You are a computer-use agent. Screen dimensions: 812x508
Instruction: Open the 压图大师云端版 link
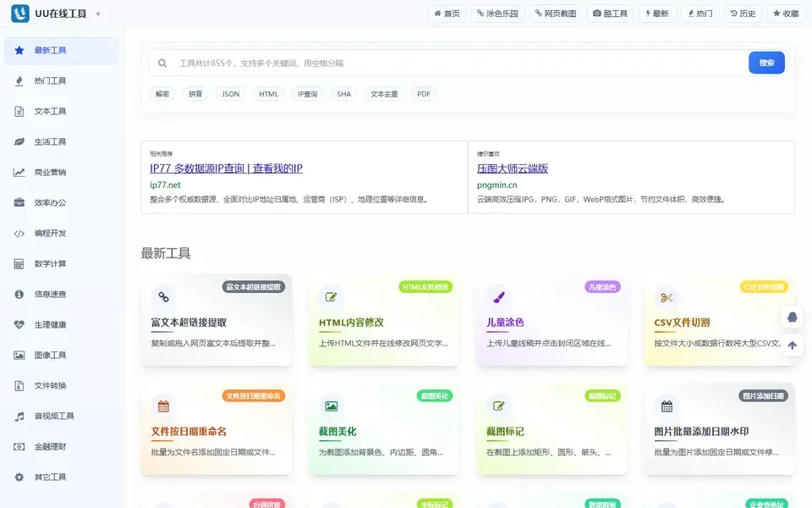(x=513, y=168)
